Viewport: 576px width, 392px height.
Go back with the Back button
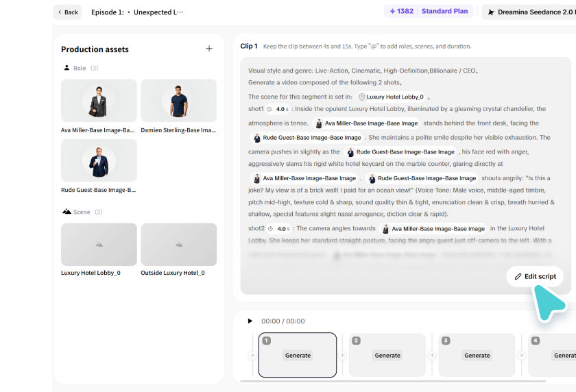tap(68, 12)
